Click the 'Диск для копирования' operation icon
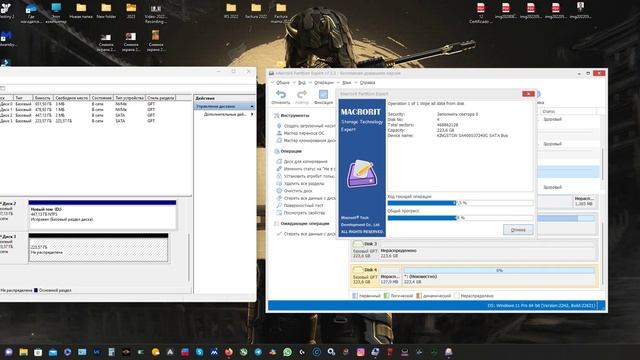The image size is (640, 360). coord(279,161)
